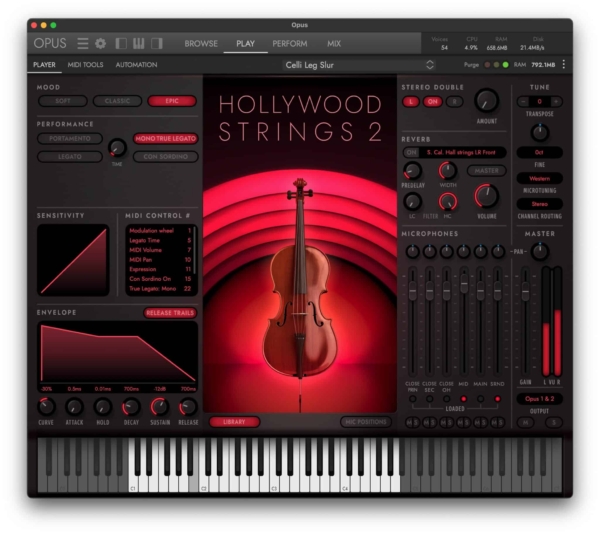The image size is (600, 534).
Task: Click the Stereo Double L button
Action: click(411, 102)
